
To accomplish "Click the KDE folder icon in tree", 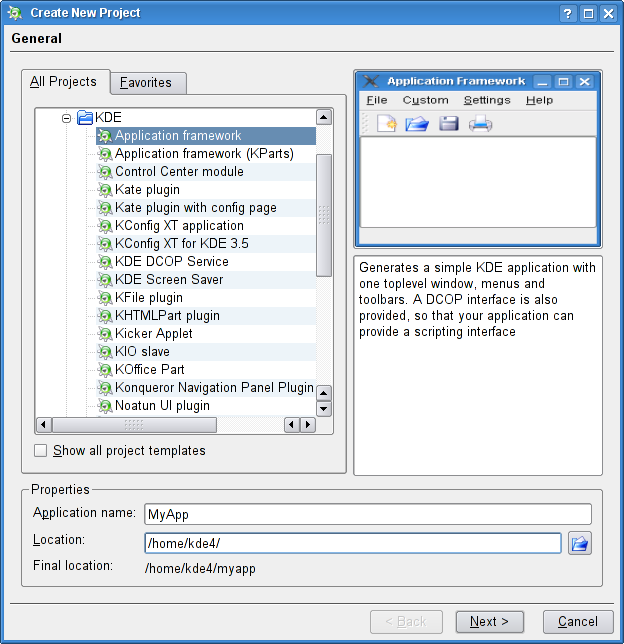I will tap(85, 118).
